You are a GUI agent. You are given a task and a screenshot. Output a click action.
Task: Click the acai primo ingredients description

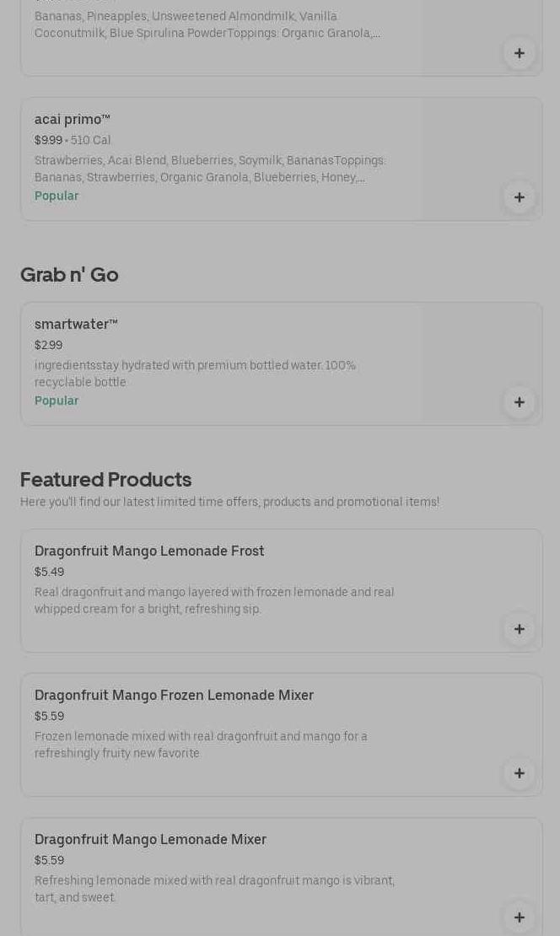(x=209, y=169)
